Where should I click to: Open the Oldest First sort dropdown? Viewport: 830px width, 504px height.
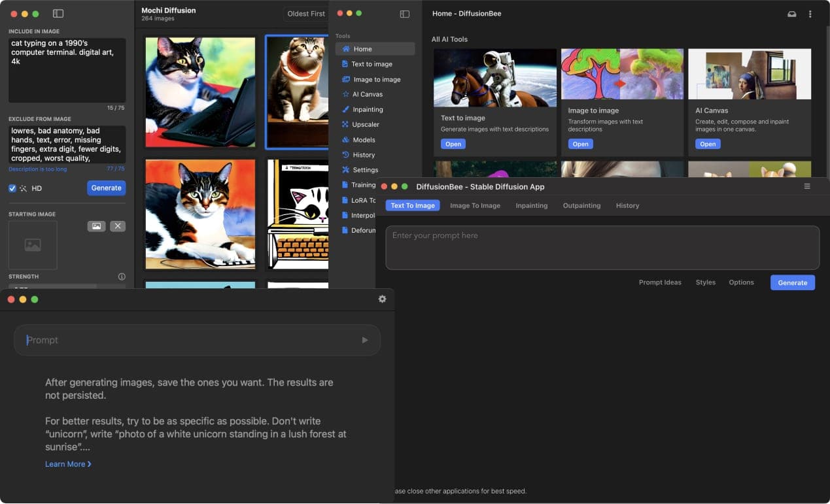(306, 14)
